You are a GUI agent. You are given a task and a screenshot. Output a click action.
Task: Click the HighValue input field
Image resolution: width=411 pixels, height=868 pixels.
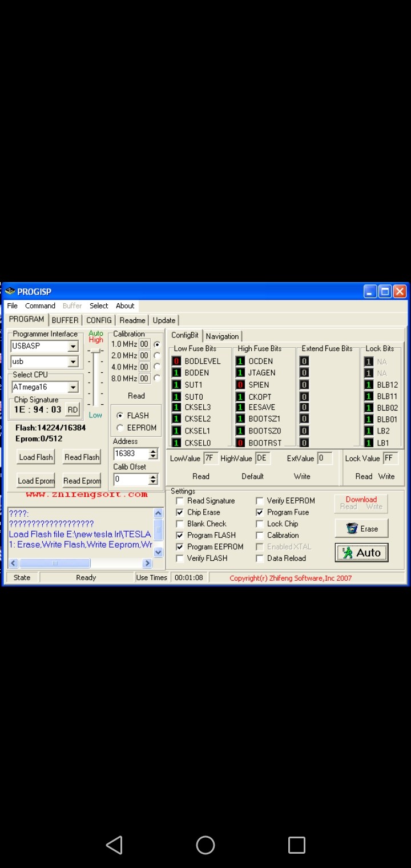pyautogui.click(x=262, y=459)
